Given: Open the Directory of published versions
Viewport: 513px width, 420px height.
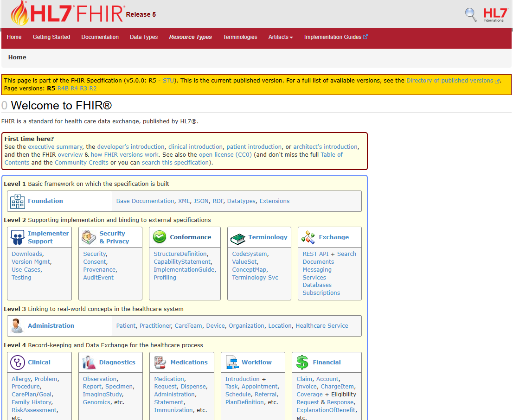Looking at the screenshot, I should pos(449,80).
